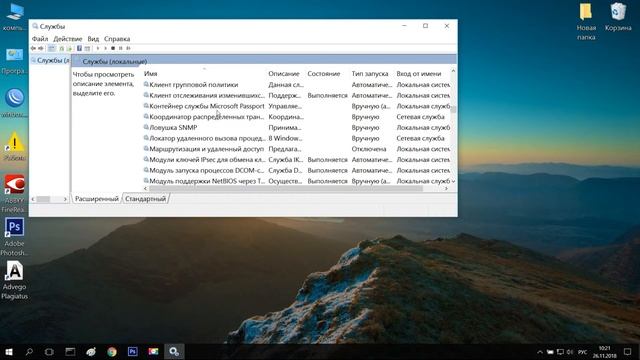
Task: Open the Recycle Bin (Корзина) desktop icon
Action: 618,17
